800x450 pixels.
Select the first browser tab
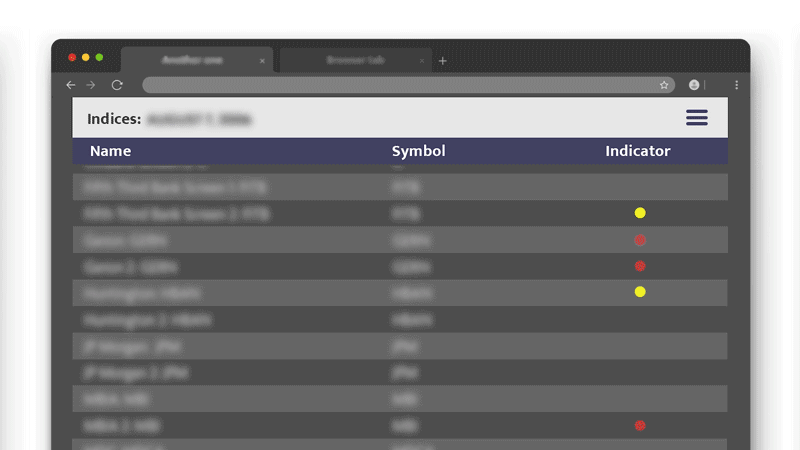[x=192, y=60]
